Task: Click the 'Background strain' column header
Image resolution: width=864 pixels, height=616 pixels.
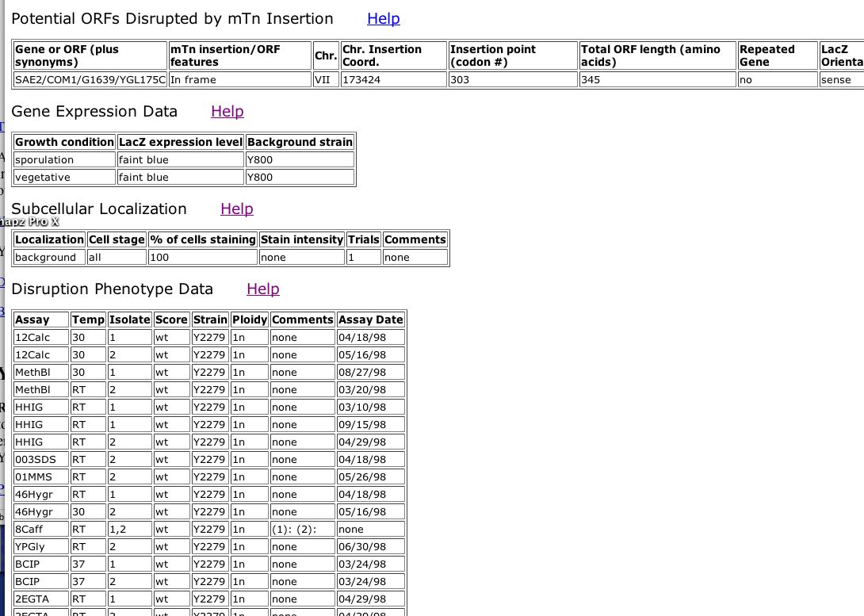Action: 299,142
